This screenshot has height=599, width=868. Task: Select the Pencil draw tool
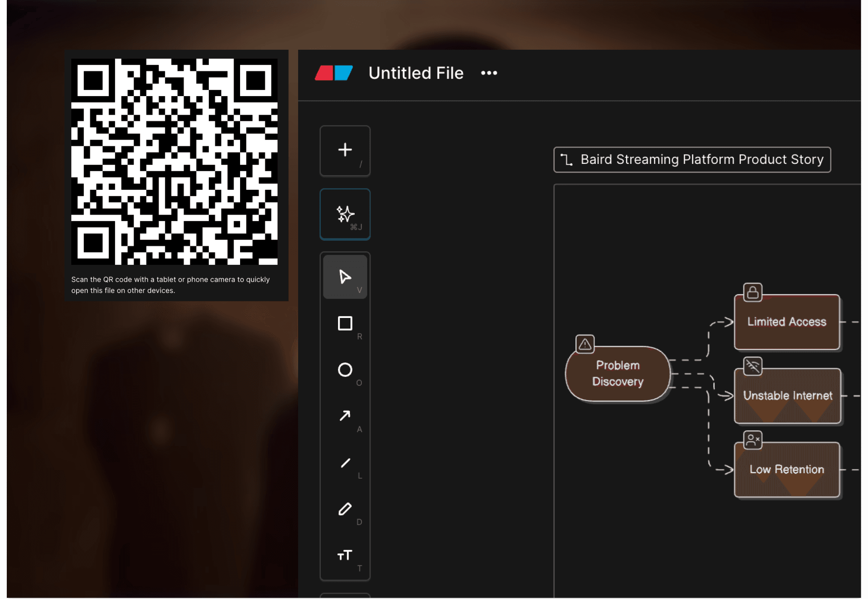point(345,509)
